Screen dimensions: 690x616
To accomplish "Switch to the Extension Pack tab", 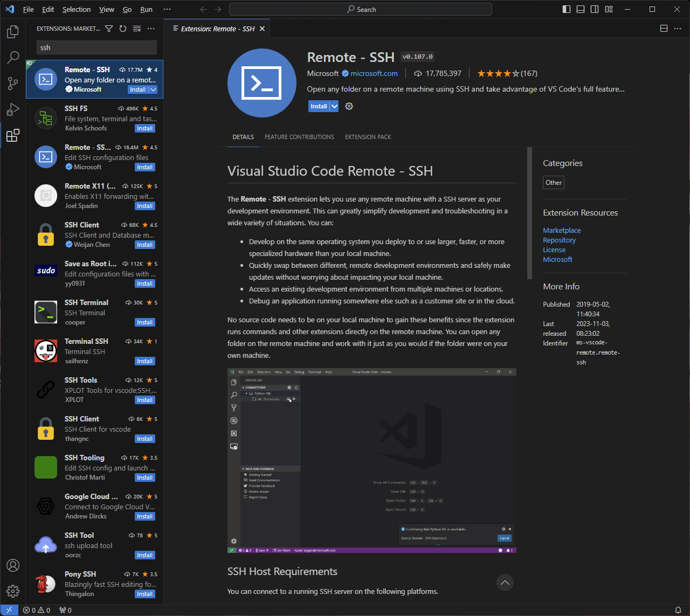I will [x=368, y=137].
